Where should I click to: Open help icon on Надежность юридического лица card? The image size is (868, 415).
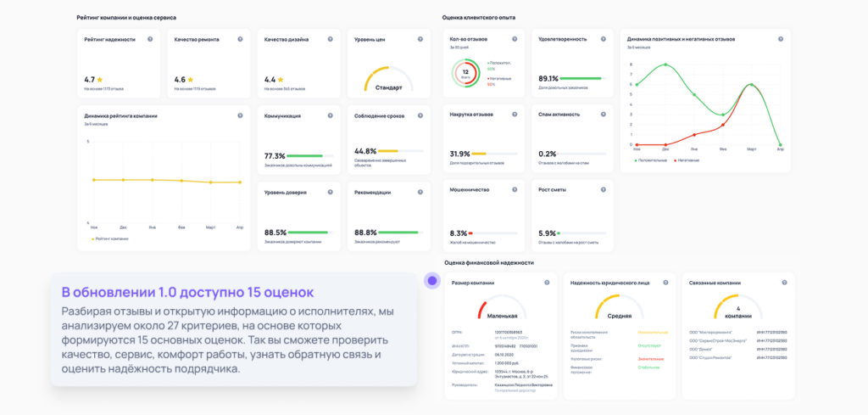tap(665, 283)
